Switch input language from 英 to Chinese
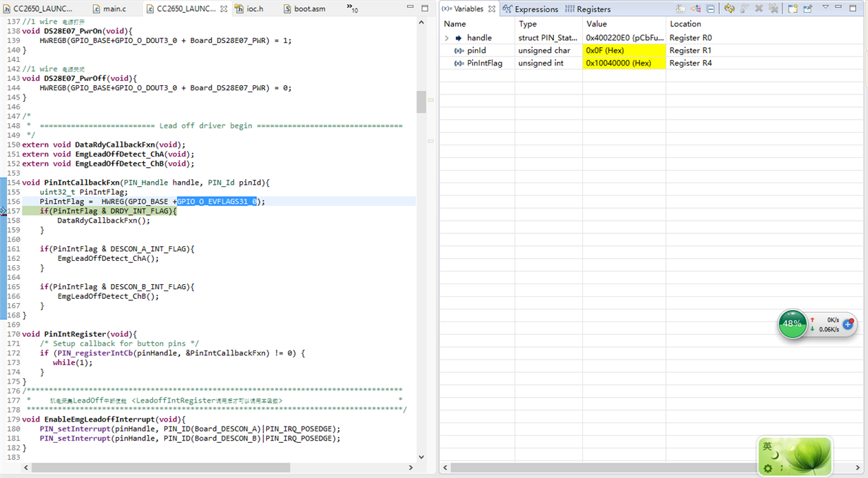868x478 pixels. pyautogui.click(x=767, y=448)
